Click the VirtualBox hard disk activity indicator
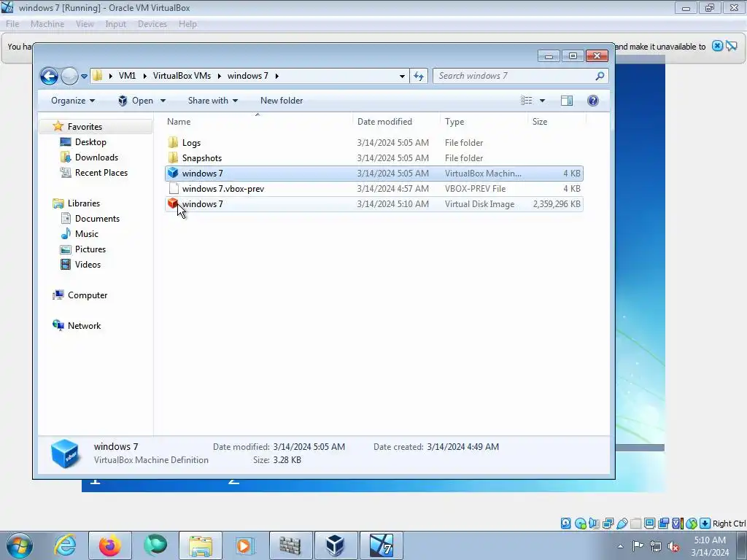 coord(565,524)
